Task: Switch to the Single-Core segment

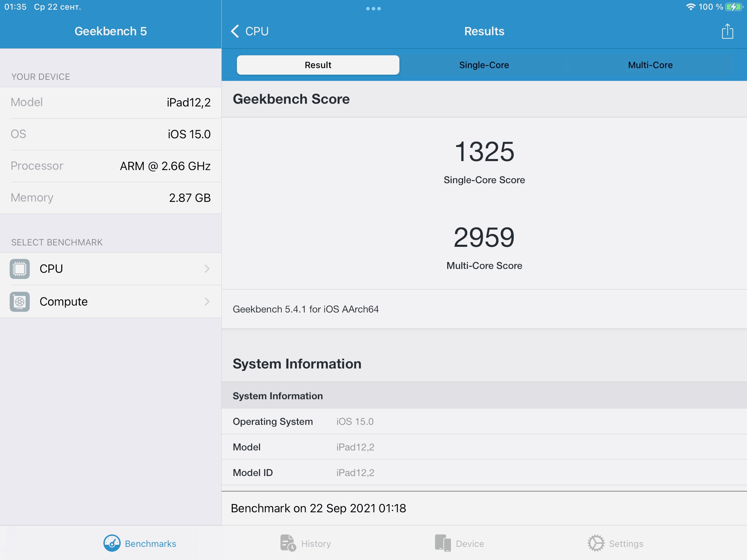Action: point(484,65)
